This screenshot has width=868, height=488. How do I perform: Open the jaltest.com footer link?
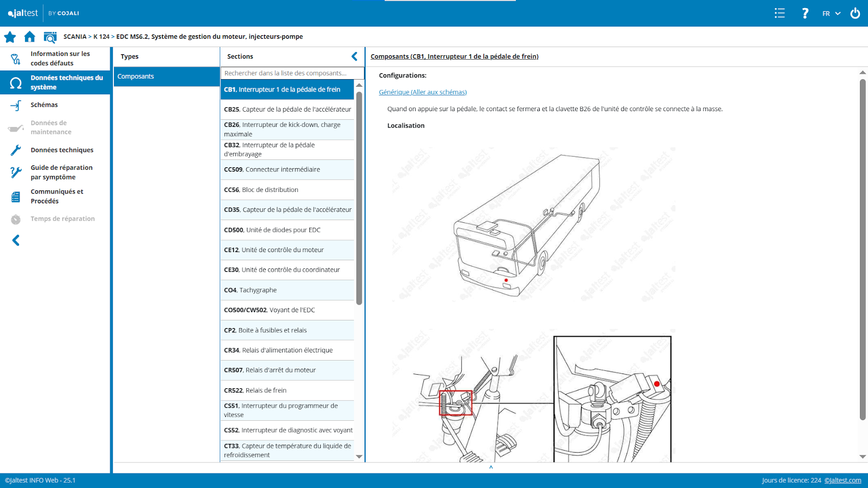(843, 480)
